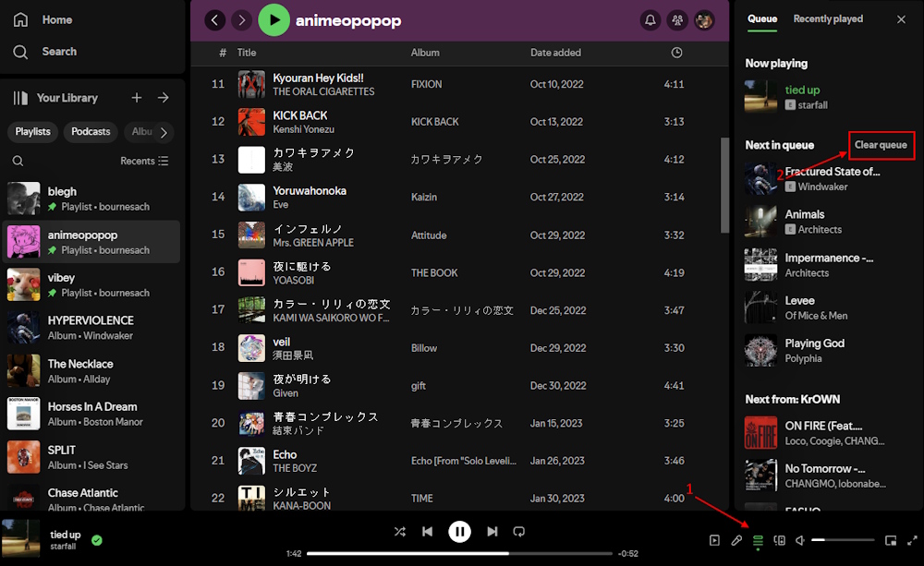Toggle saved checkmark for tied up
924x566 pixels.
point(97,540)
